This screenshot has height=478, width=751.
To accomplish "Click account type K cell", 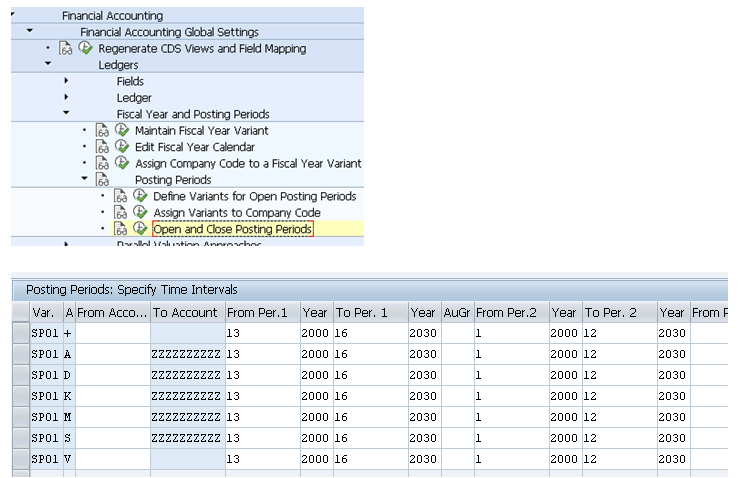I will pos(69,396).
